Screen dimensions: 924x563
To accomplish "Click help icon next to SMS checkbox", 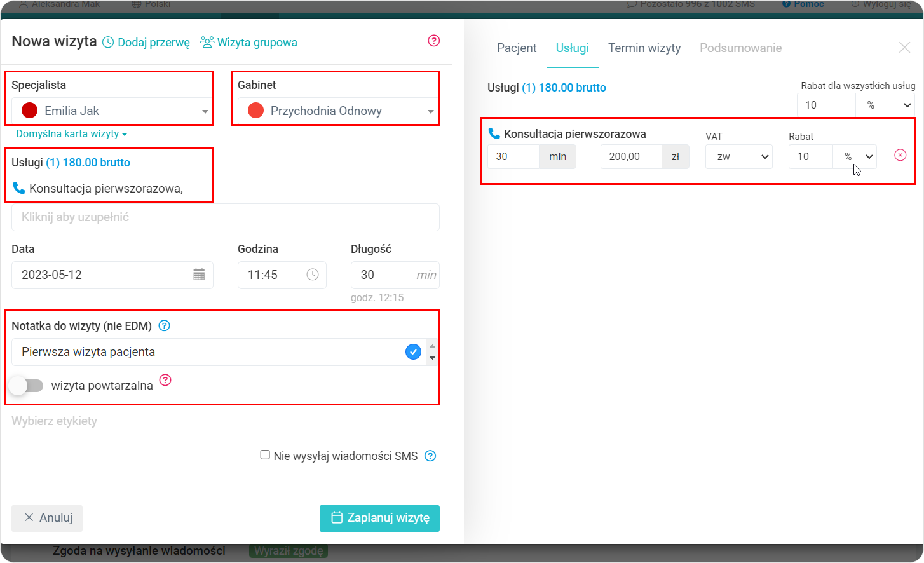I will pos(430,456).
